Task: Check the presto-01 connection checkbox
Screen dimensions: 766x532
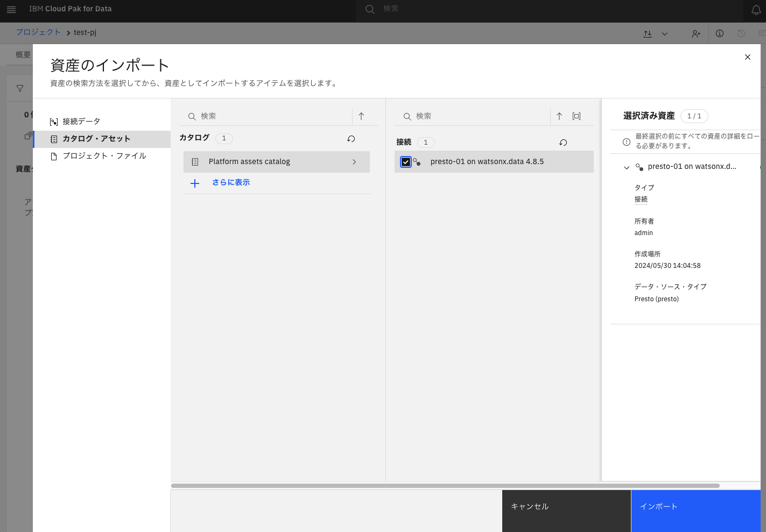Action: point(406,161)
